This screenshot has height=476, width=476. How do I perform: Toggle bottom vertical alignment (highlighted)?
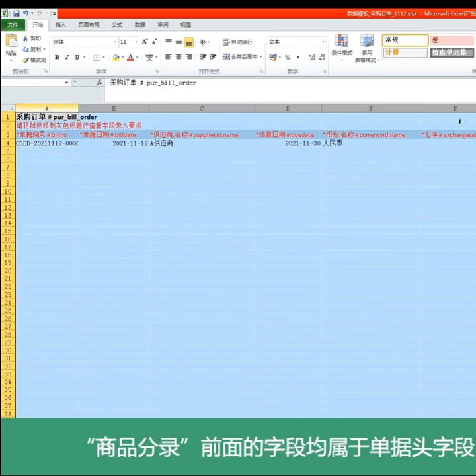point(189,42)
